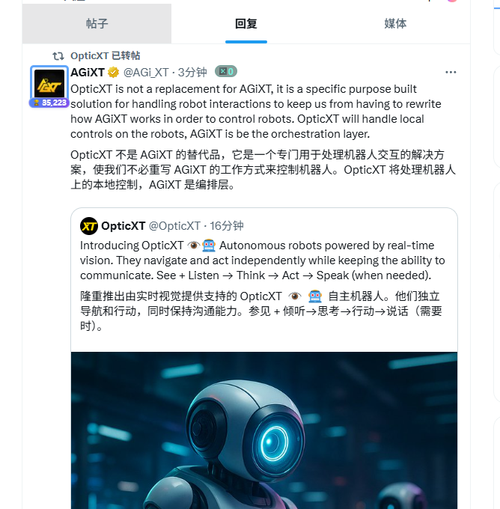Click the gold verified badge next to AGiXT

[x=113, y=72]
